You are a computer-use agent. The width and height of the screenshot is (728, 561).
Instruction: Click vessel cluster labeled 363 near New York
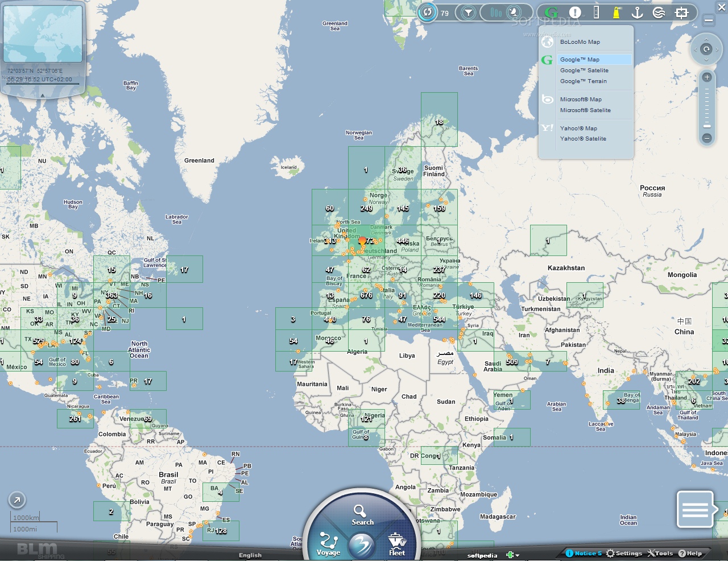(111, 295)
